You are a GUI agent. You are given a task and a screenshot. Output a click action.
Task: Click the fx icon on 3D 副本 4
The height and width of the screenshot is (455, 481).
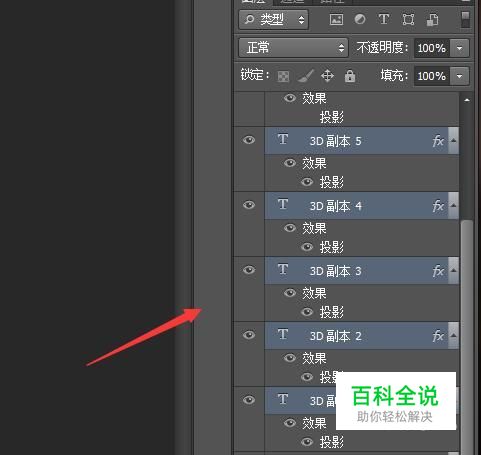pos(438,206)
